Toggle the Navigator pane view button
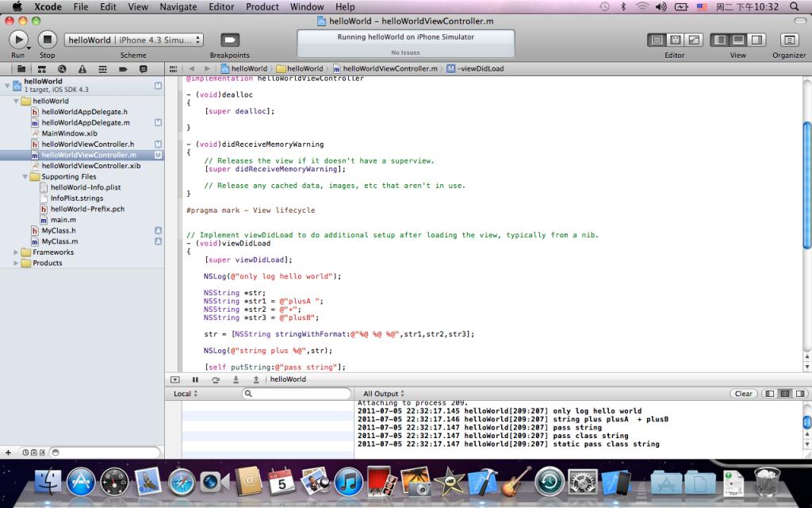 click(720, 40)
